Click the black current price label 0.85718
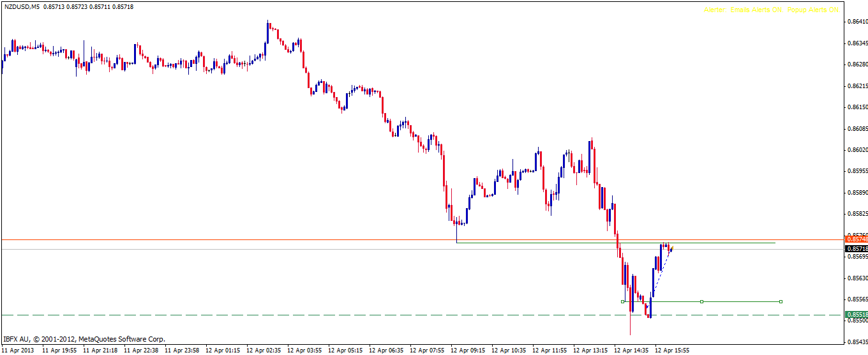Screen dimensions: 868x355 856,248
